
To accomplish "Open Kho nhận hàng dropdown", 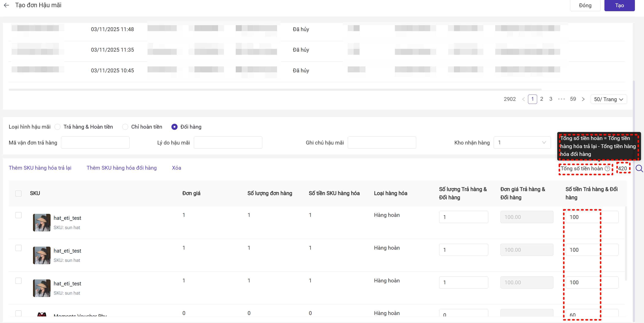I will (x=522, y=142).
